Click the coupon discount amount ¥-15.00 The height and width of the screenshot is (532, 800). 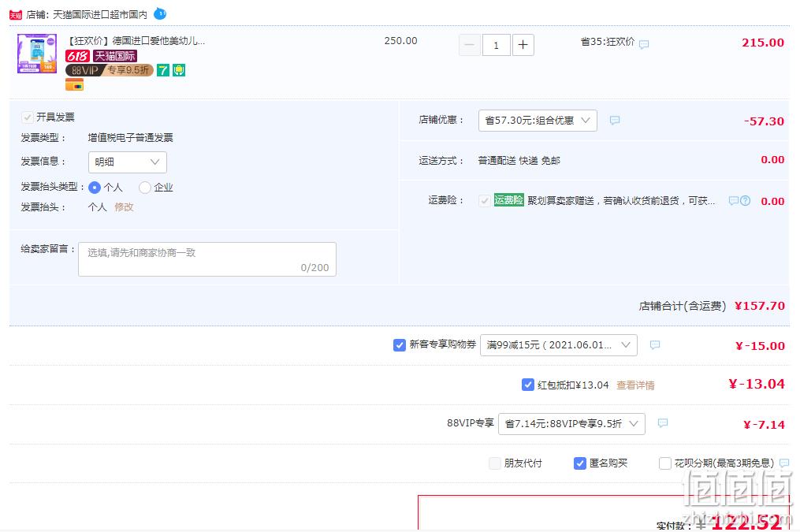tap(760, 346)
